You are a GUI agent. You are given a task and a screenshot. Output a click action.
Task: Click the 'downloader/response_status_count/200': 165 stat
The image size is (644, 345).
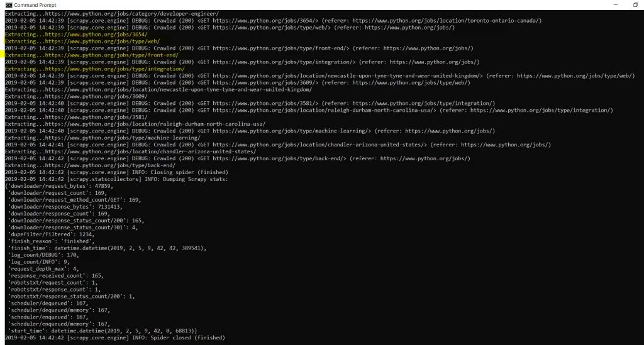pos(76,221)
